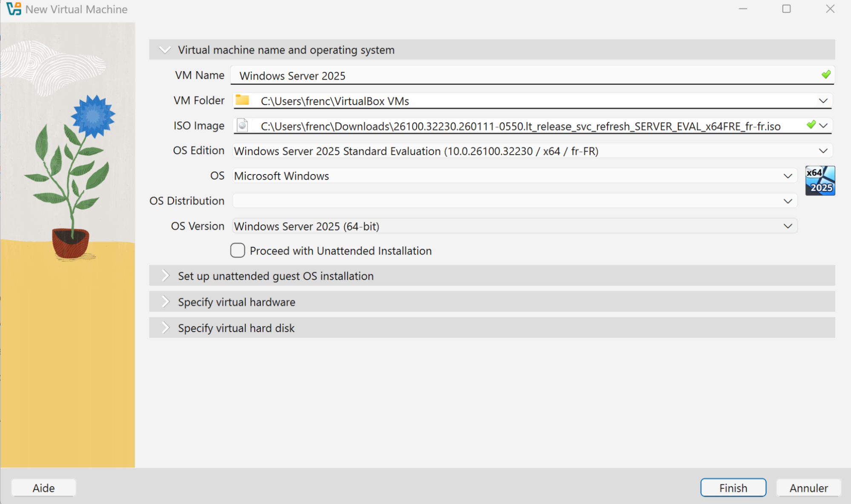Screen dimensions: 851x504
Task: Open the OS Version dropdown
Action: coord(515,226)
